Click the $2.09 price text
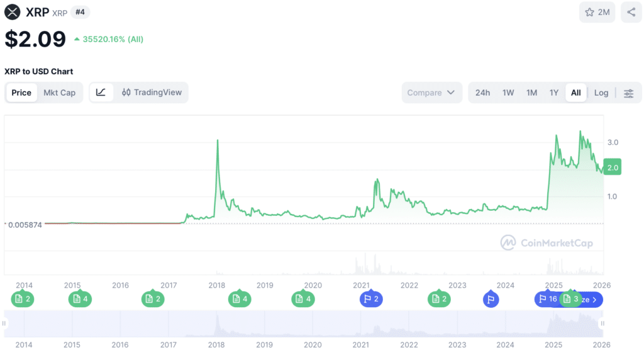644x360 pixels. 35,39
